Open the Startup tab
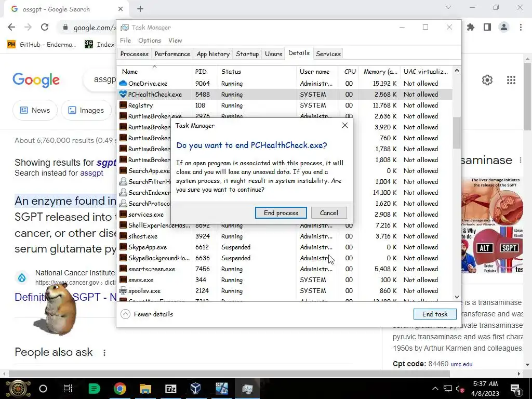The width and height of the screenshot is (532, 399). coord(247,54)
